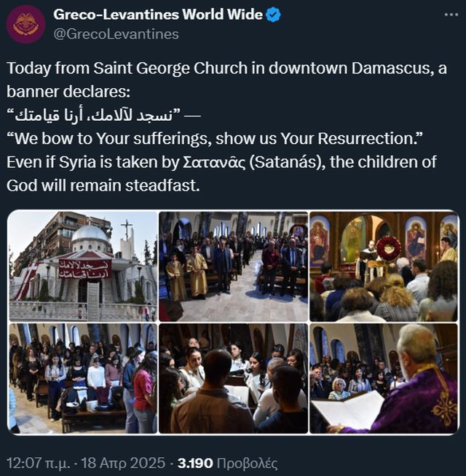Screen dimensions: 466x476
Task: Click the red banner on the church facade
Action: click(84, 267)
